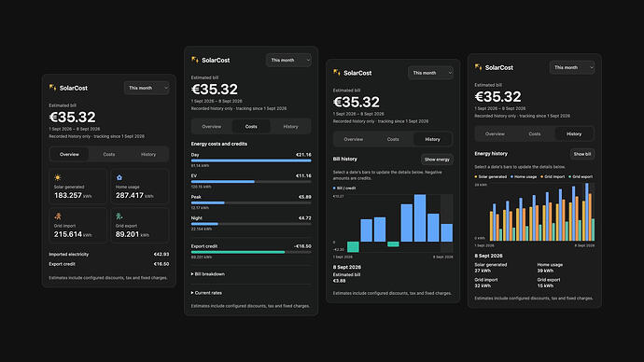Select the active History tab in Energy history panel

(574, 133)
